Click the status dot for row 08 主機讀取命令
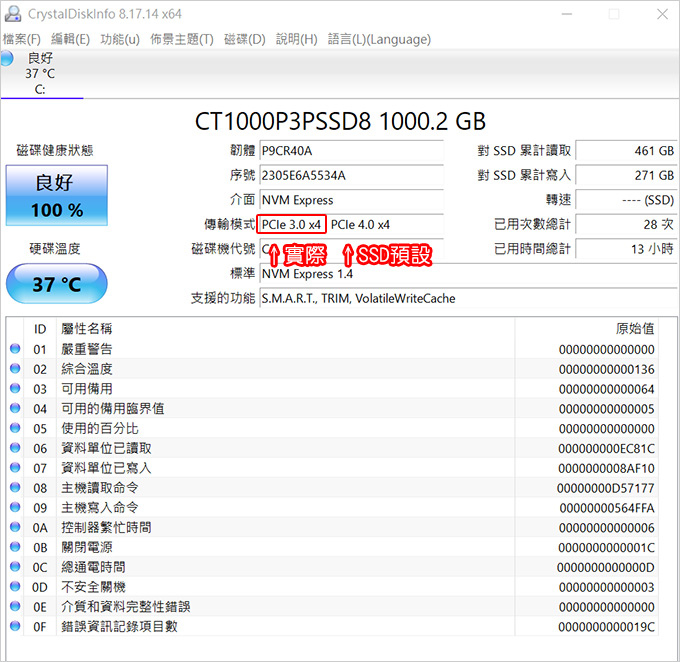680x662 pixels. (x=15, y=487)
